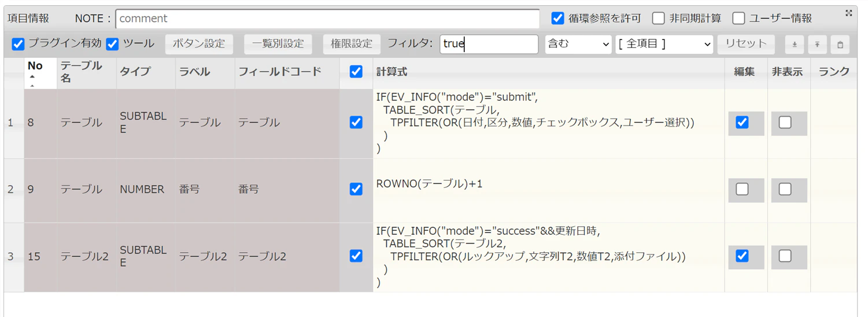
Task: Click the No cell with value 9
Action: [x=40, y=190]
